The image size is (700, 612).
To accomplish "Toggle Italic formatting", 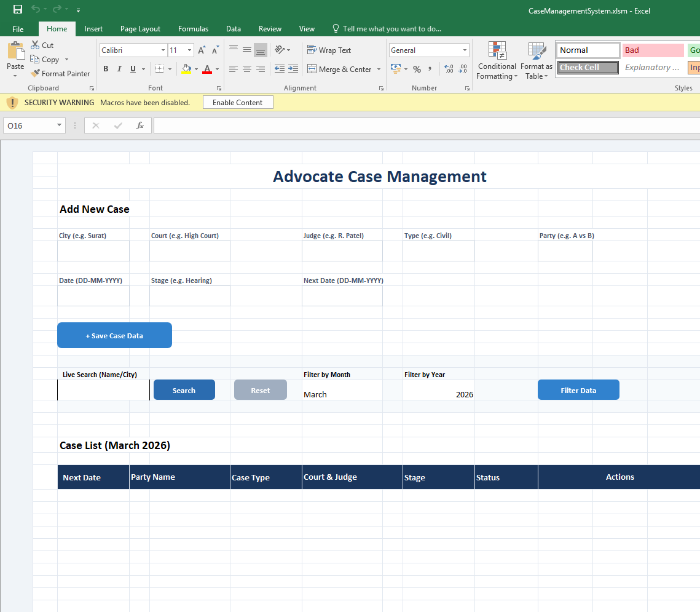I will [x=119, y=69].
